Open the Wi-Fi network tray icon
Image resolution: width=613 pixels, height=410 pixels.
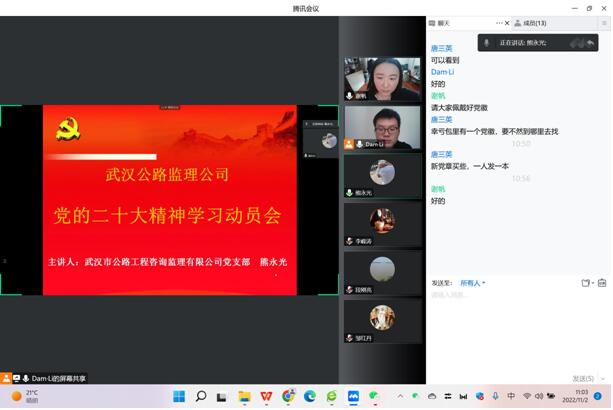pos(527,396)
